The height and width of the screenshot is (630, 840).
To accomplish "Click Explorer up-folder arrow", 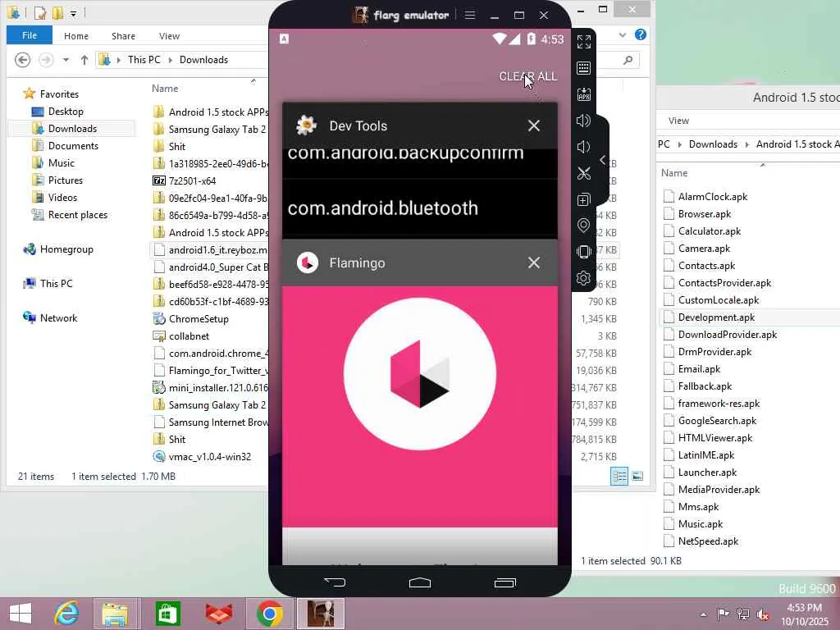I will click(84, 60).
